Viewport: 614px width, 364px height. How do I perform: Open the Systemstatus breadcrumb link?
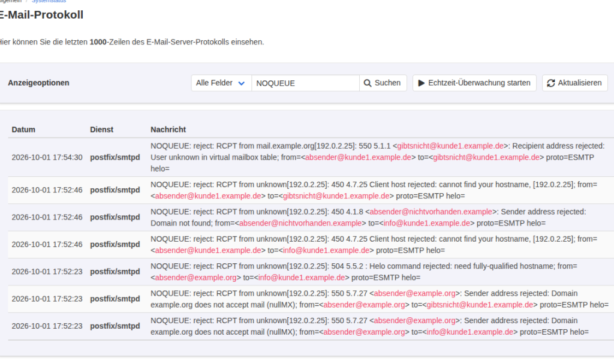click(x=49, y=1)
